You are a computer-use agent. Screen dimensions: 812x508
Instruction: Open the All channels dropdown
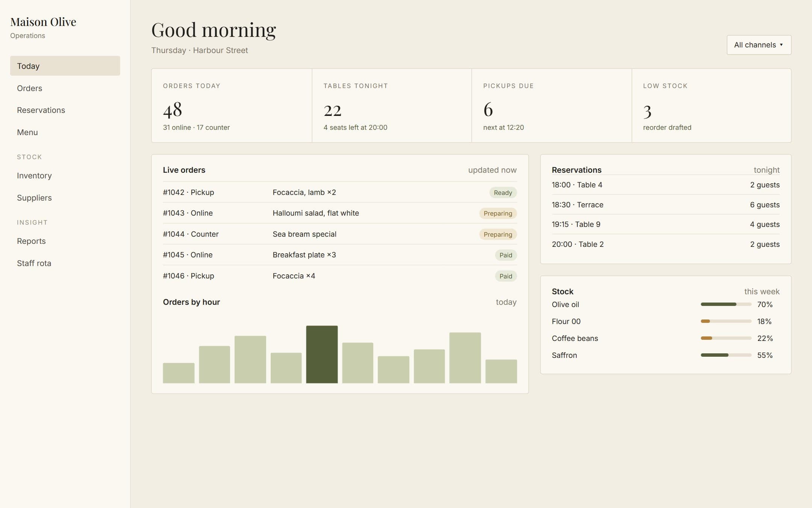(759, 45)
